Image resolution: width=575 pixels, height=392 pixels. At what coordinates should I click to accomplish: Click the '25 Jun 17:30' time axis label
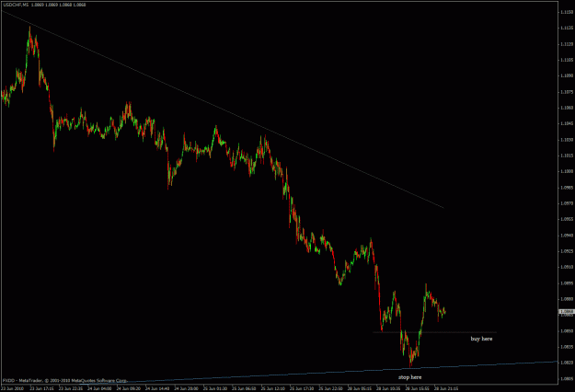coord(302,388)
